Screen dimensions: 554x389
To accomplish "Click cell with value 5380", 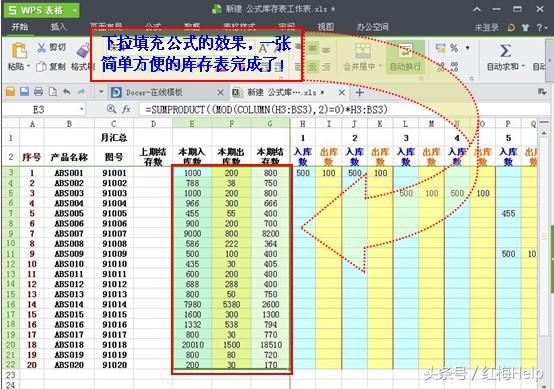I will click(x=231, y=304).
